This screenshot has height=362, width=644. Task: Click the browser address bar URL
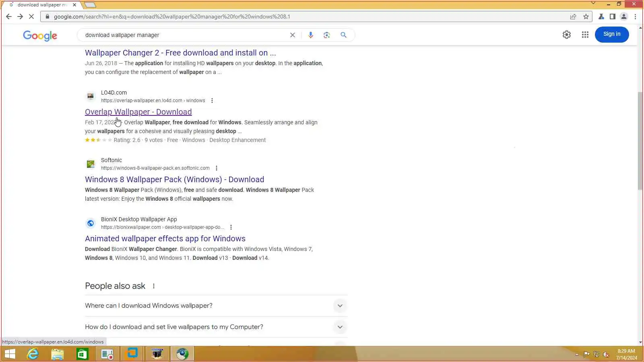(x=172, y=16)
